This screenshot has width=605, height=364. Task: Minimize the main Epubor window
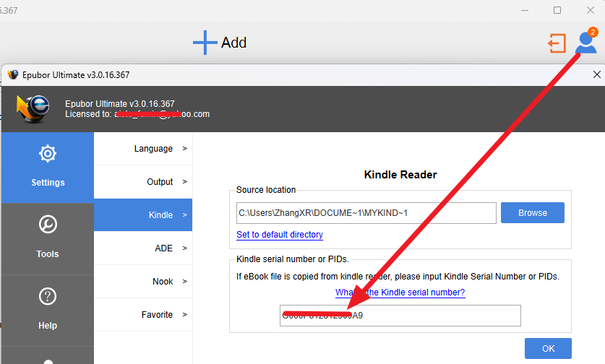(525, 10)
